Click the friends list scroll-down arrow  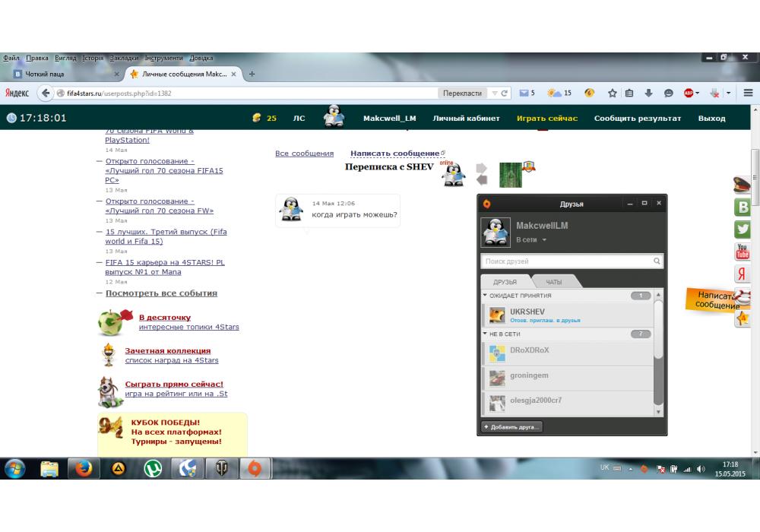click(x=658, y=412)
